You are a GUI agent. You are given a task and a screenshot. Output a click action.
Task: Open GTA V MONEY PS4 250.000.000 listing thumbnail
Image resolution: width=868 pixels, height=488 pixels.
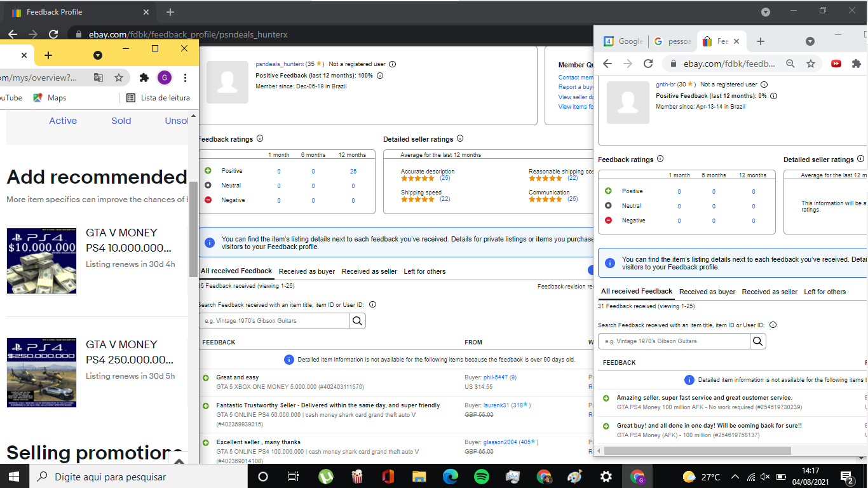click(x=41, y=372)
